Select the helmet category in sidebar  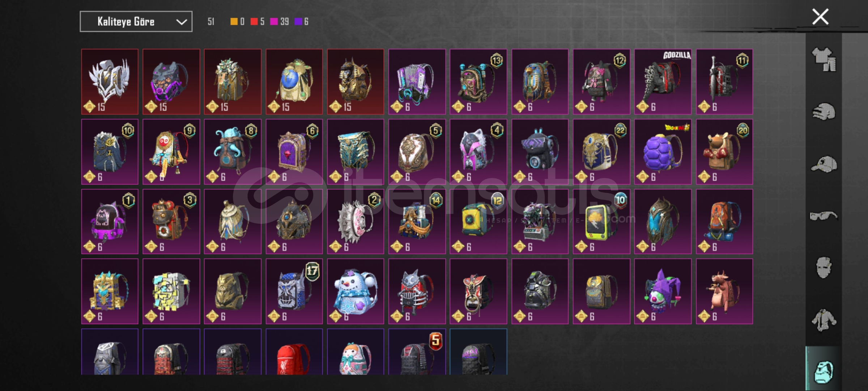coord(824,112)
